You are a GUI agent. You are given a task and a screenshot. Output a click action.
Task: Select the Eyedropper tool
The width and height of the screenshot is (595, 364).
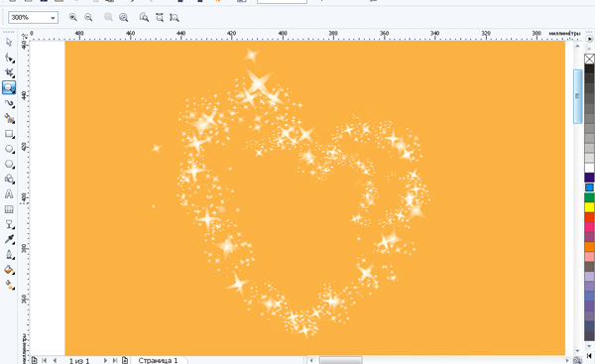9,239
